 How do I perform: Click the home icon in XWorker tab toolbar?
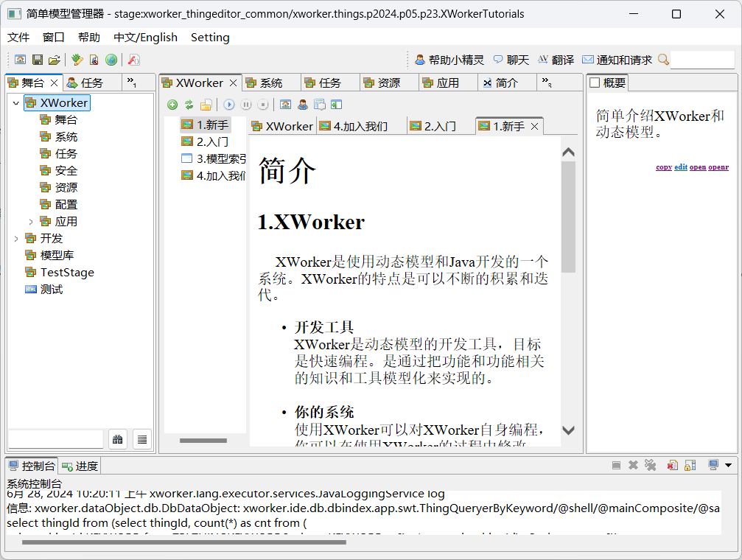tap(285, 105)
